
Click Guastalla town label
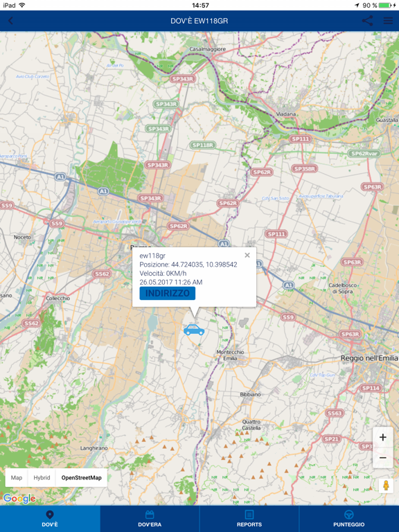(x=387, y=120)
